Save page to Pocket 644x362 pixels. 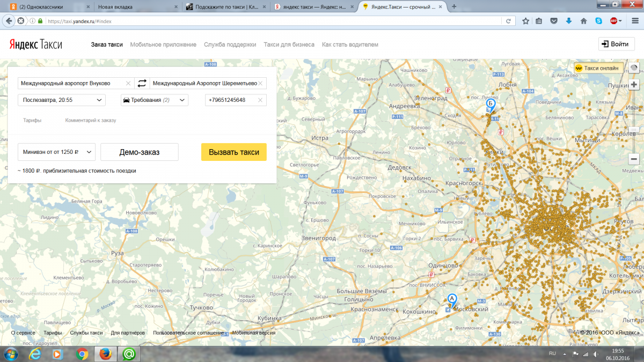554,21
